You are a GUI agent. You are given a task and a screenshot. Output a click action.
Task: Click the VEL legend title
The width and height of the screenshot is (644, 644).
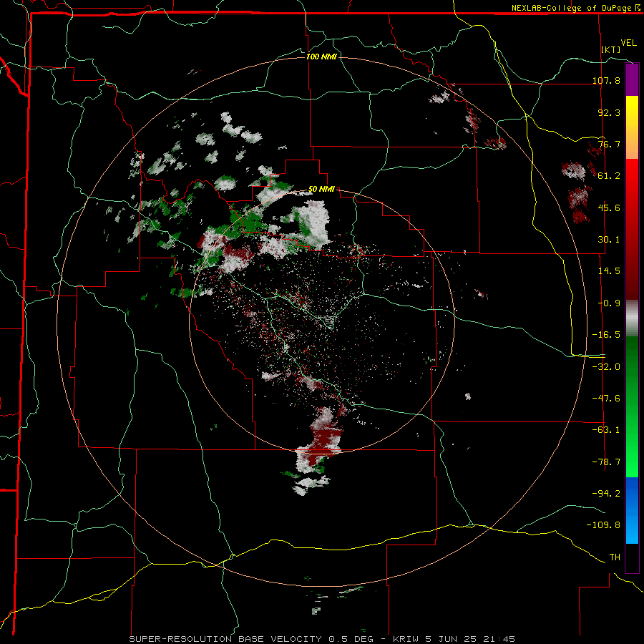(628, 43)
